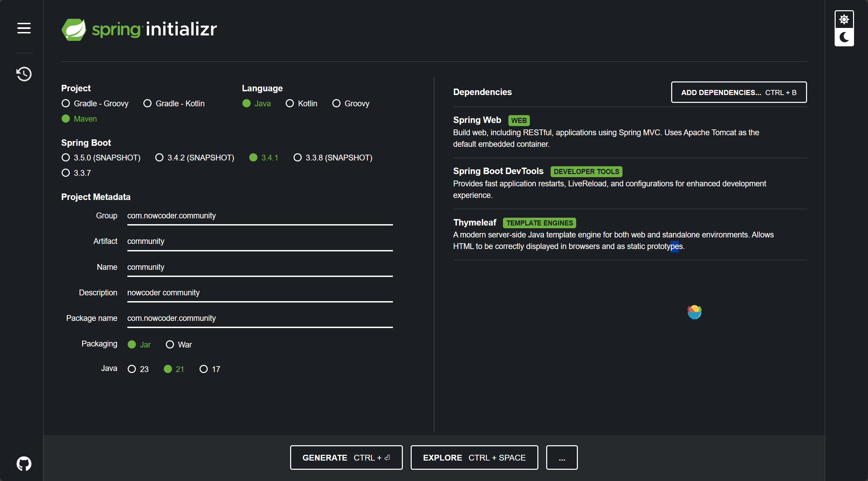
Task: Select Gradle - Groovy project type
Action: 66,103
